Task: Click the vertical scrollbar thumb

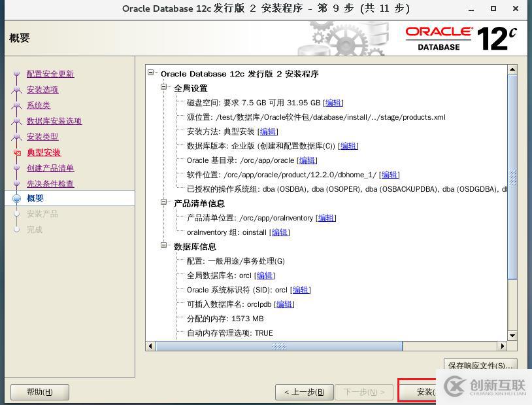Action: click(x=512, y=177)
